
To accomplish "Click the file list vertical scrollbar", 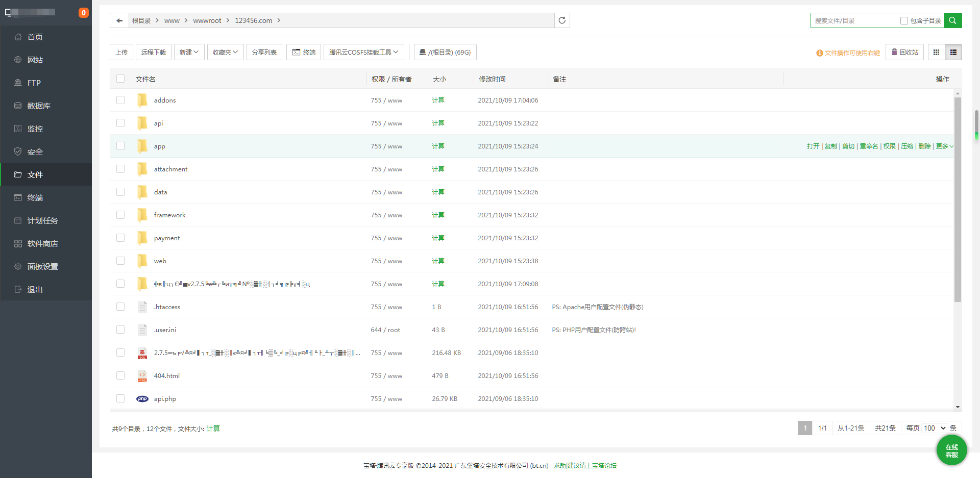I will click(x=958, y=199).
